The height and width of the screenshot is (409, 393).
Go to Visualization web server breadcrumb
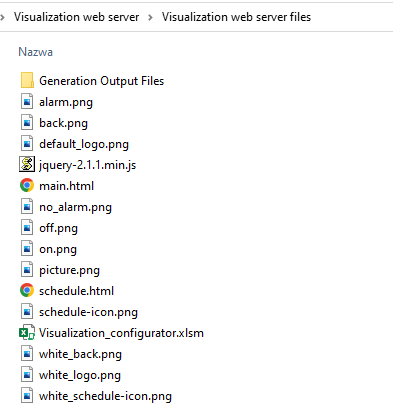click(76, 17)
